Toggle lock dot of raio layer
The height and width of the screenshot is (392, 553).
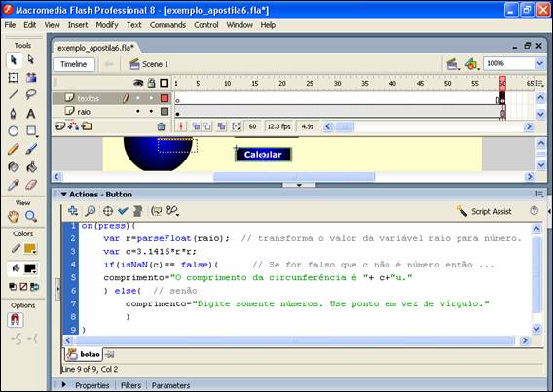tap(151, 111)
